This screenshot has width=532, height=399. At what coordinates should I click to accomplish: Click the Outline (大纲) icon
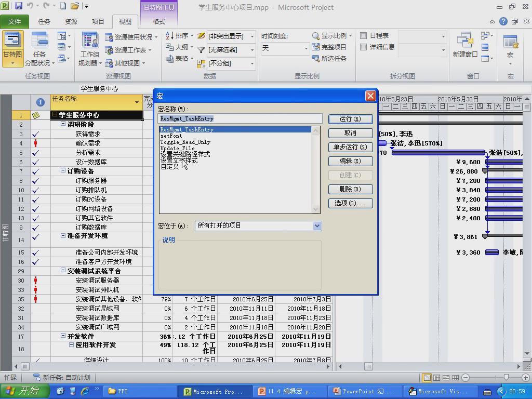169,47
